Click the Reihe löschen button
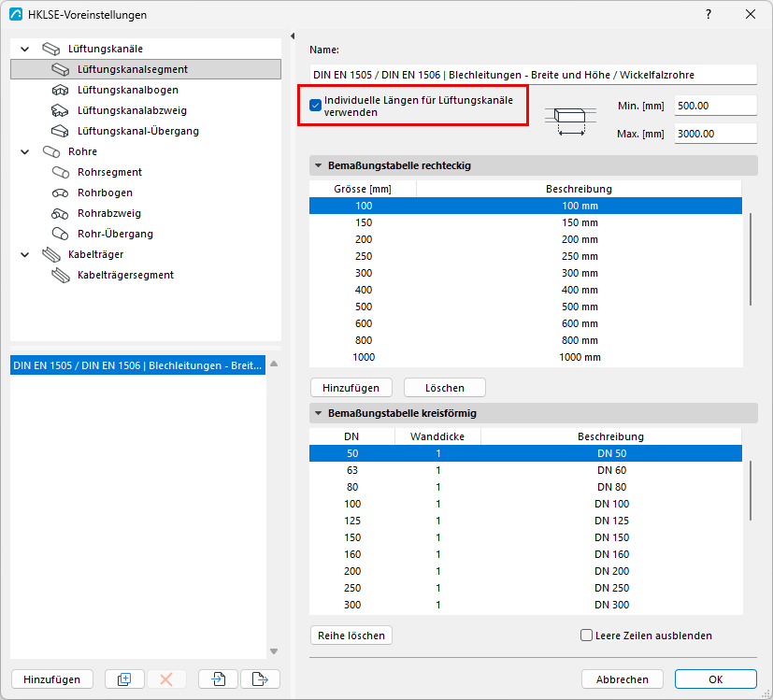This screenshot has height=700, width=773. [351, 636]
